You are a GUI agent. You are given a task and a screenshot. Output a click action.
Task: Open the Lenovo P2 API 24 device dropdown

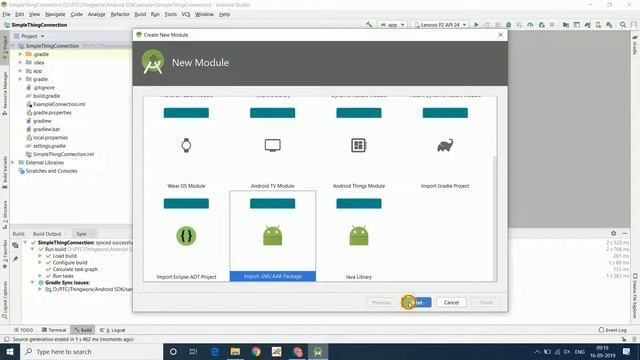click(x=440, y=25)
